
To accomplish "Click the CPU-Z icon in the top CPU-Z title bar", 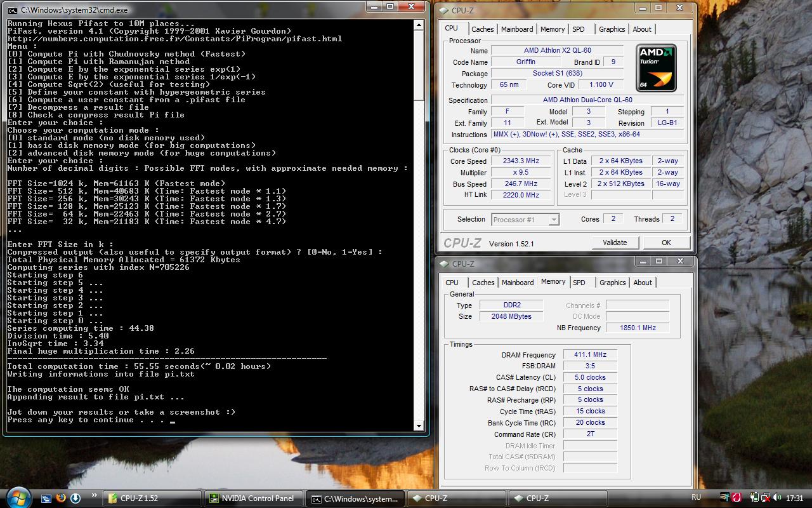I will click(x=443, y=10).
